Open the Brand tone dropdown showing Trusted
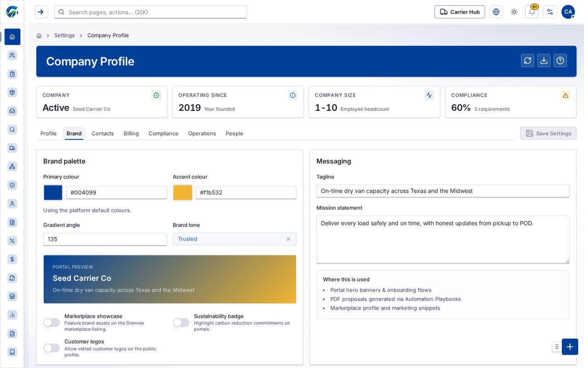588x368 pixels. pyautogui.click(x=234, y=239)
